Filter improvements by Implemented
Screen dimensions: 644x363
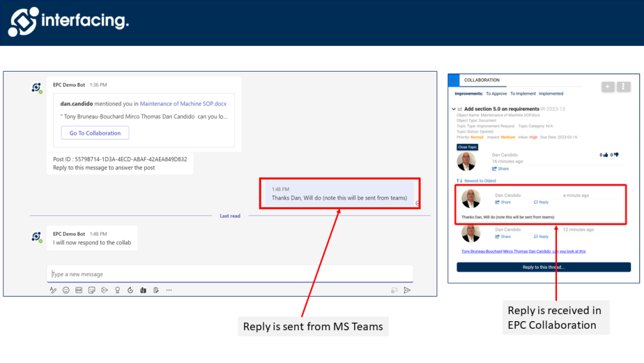(551, 93)
